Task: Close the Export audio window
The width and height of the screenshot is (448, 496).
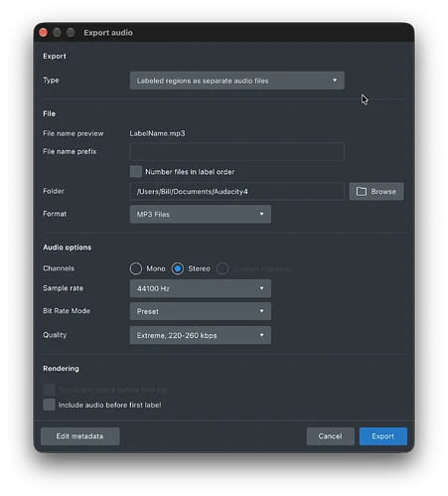Action: [x=43, y=33]
